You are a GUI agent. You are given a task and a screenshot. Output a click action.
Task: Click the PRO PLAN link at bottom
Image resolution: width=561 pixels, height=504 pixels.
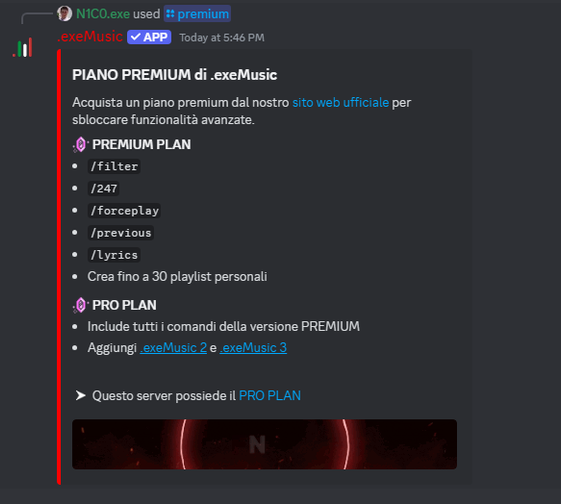pos(269,396)
